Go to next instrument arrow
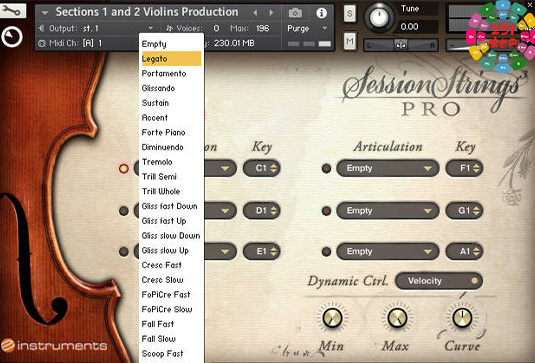The width and height of the screenshot is (535, 363). coord(271,13)
